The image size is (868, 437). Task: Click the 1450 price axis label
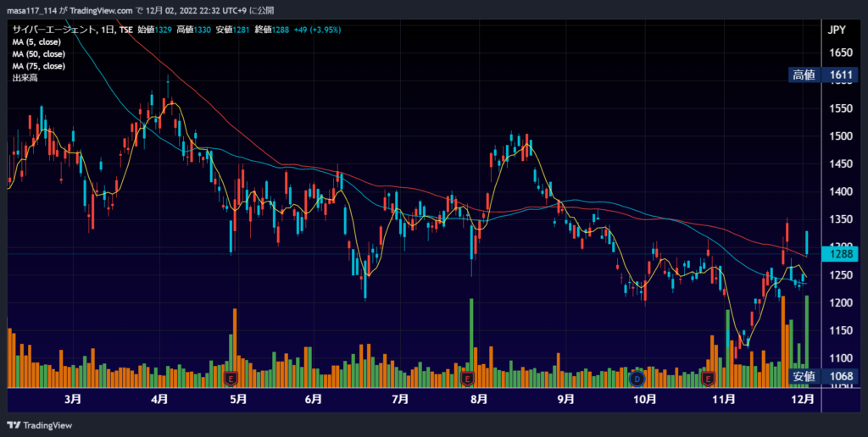coord(841,164)
